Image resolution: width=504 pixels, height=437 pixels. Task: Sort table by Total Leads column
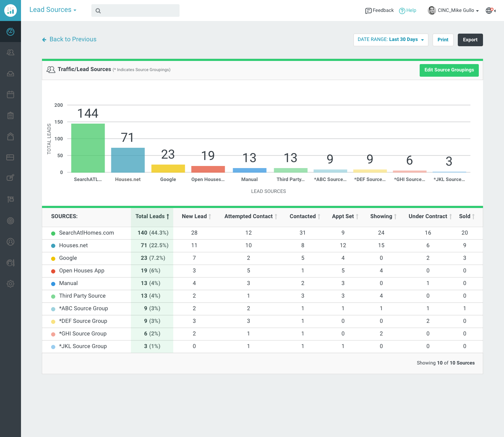(152, 216)
